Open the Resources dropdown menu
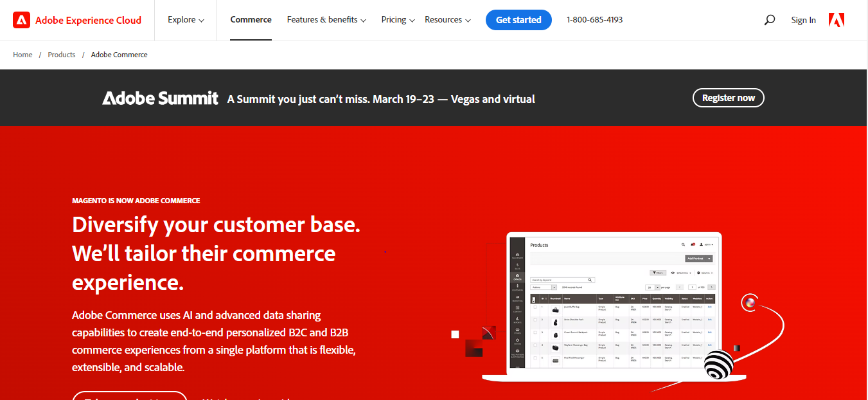868x400 pixels. [448, 20]
